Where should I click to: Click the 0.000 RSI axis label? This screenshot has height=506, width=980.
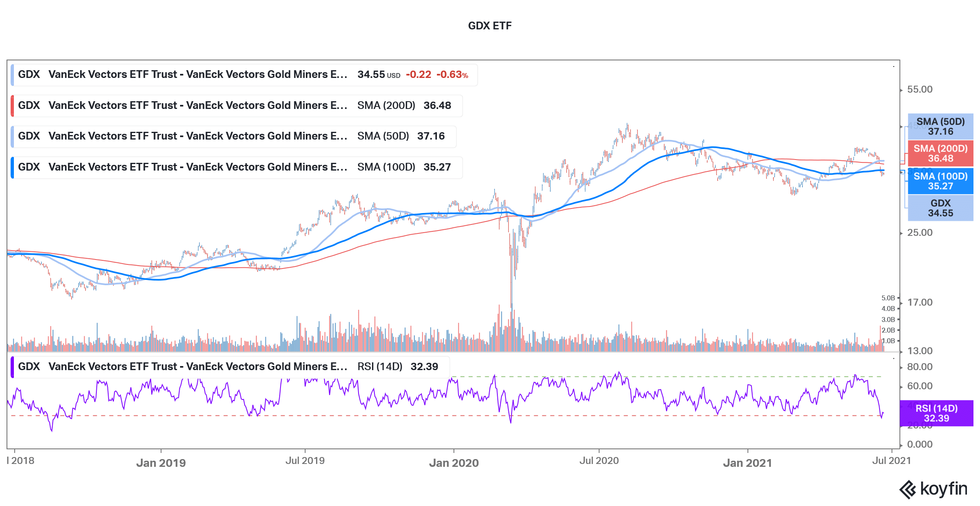920,444
